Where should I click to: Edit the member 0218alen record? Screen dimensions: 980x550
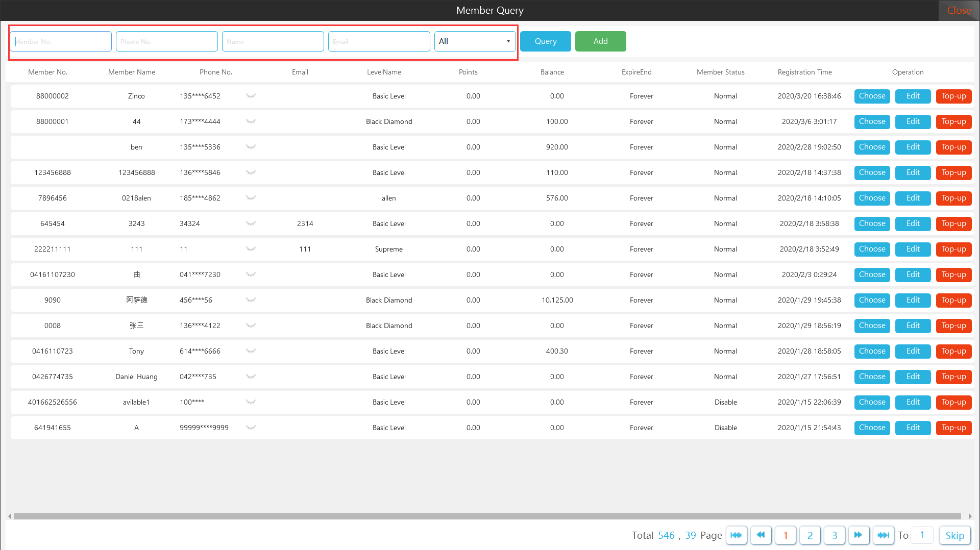tap(913, 198)
